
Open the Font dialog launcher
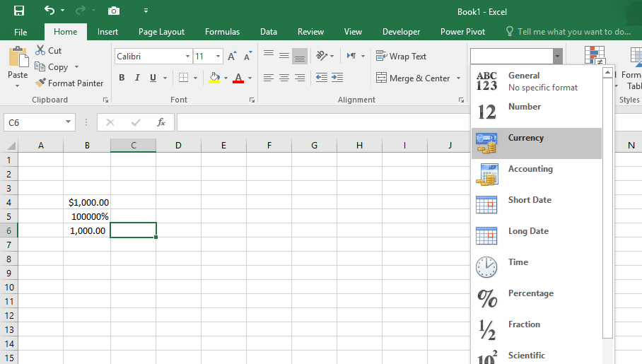tap(252, 100)
